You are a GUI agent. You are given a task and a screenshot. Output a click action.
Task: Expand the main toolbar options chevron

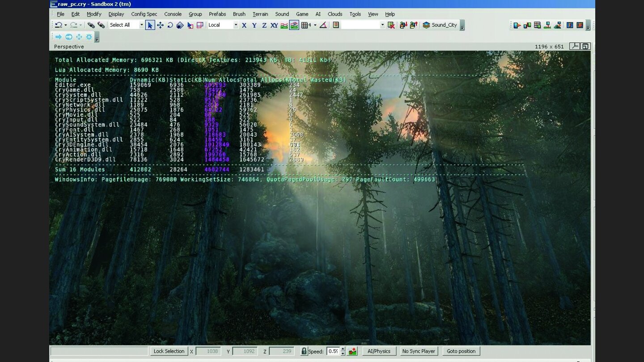pyautogui.click(x=462, y=25)
